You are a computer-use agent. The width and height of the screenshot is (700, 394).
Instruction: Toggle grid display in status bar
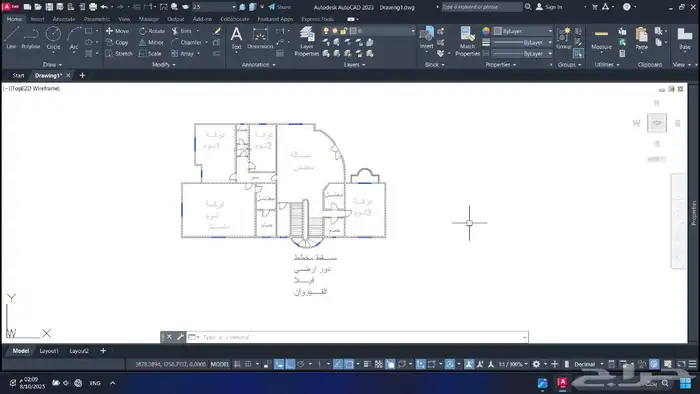pos(237,364)
